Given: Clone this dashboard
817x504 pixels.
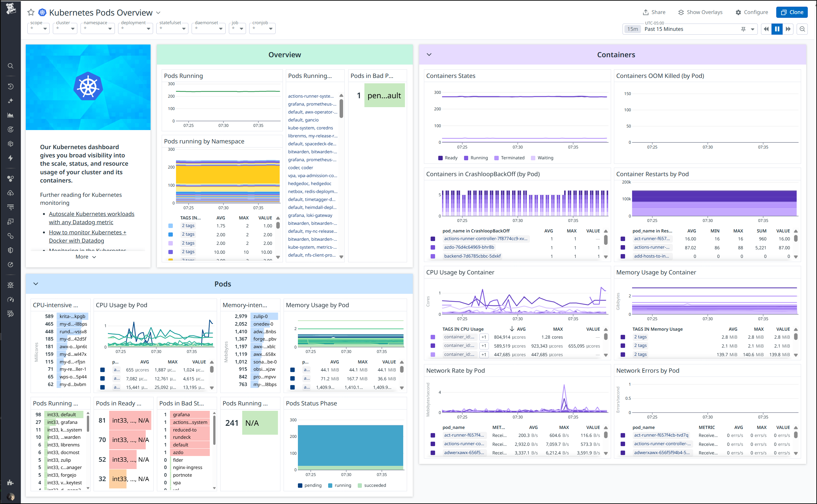Looking at the screenshot, I should click(x=792, y=12).
